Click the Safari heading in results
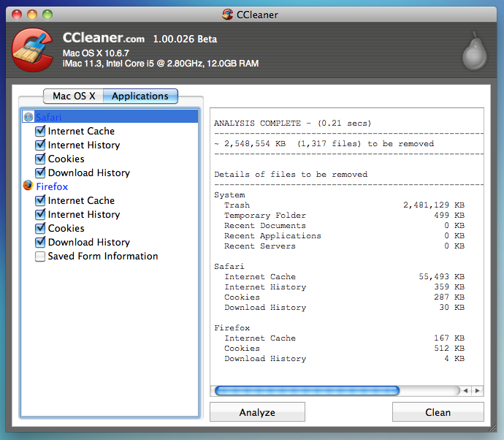504x440 pixels. (x=229, y=266)
